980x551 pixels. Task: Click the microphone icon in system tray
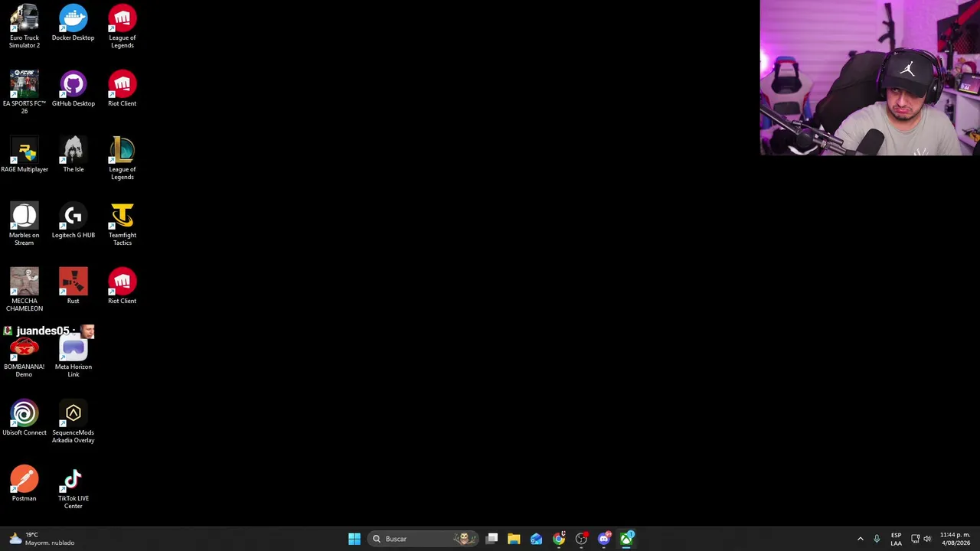(x=877, y=539)
